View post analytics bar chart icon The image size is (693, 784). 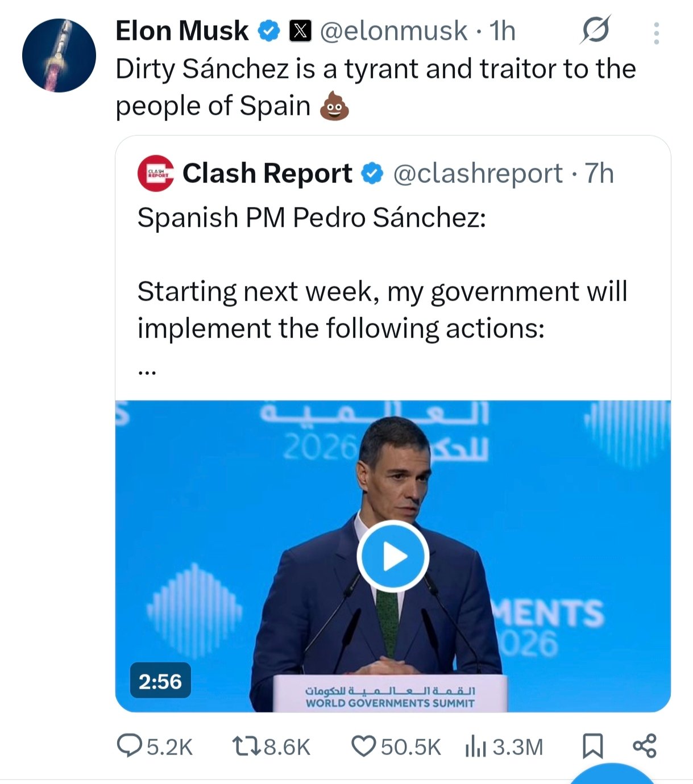(475, 745)
